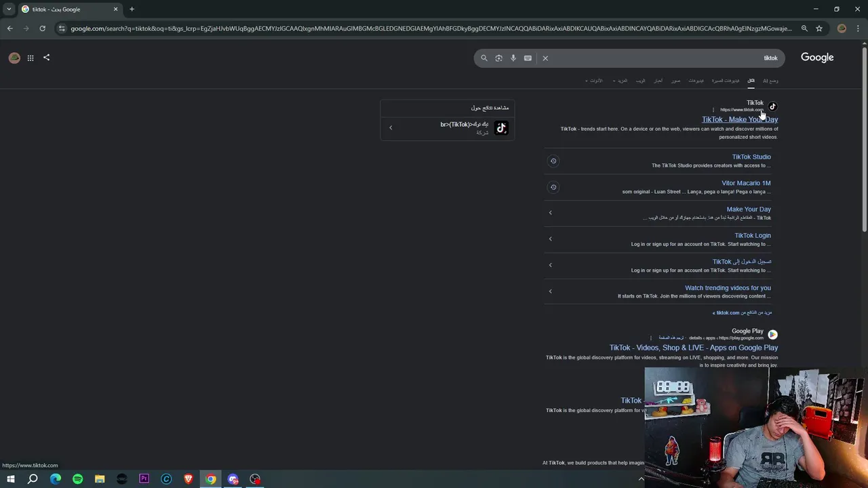Switch to the فيديوهات قصيرة tab

(726, 81)
